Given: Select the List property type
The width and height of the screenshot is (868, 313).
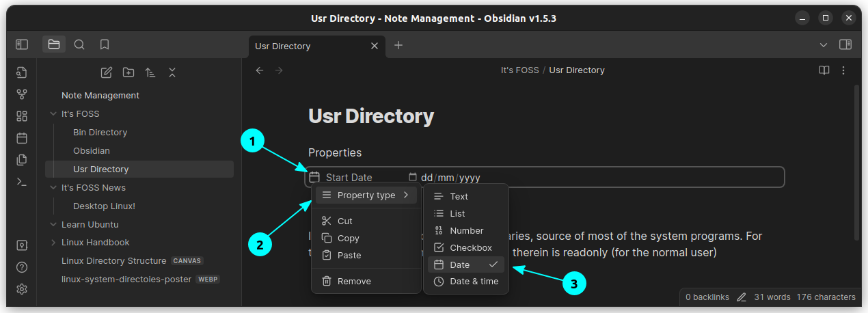Looking at the screenshot, I should click(466, 214).
